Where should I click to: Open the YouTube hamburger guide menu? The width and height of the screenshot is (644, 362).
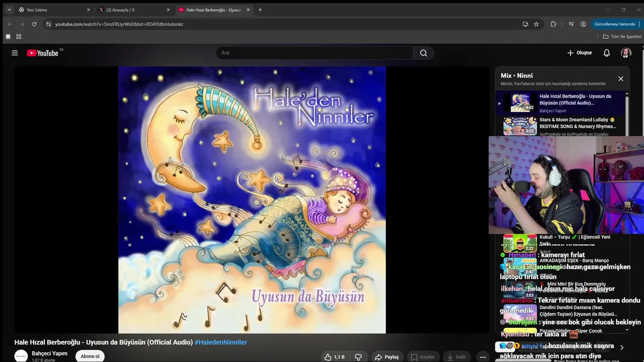click(15, 53)
